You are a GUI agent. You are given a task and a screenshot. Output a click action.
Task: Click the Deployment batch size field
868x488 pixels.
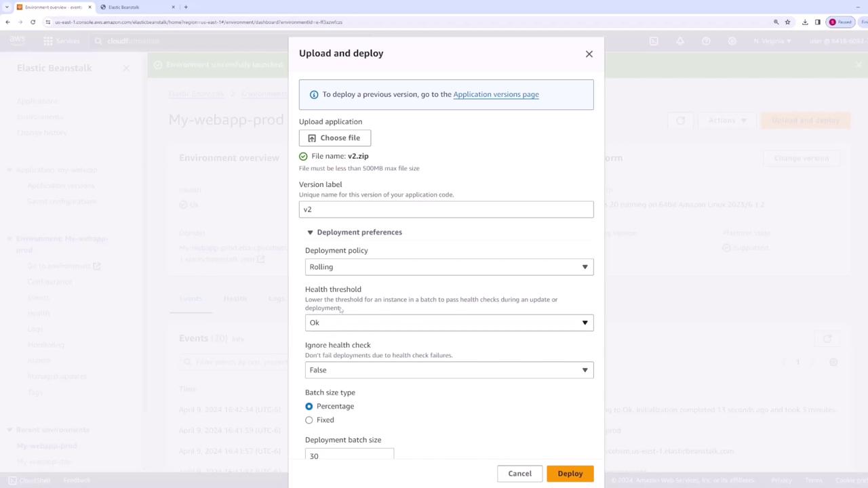point(349,455)
